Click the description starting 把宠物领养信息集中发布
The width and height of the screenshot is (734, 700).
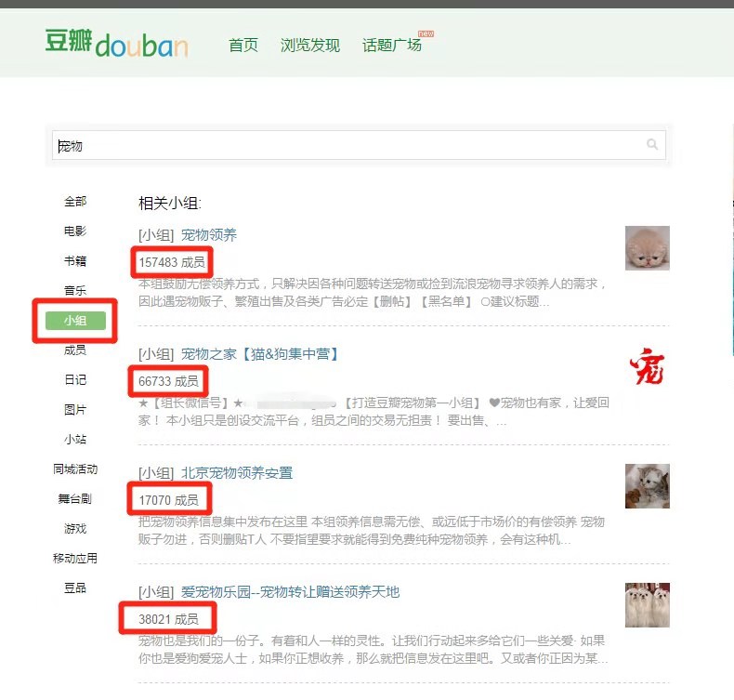click(372, 531)
